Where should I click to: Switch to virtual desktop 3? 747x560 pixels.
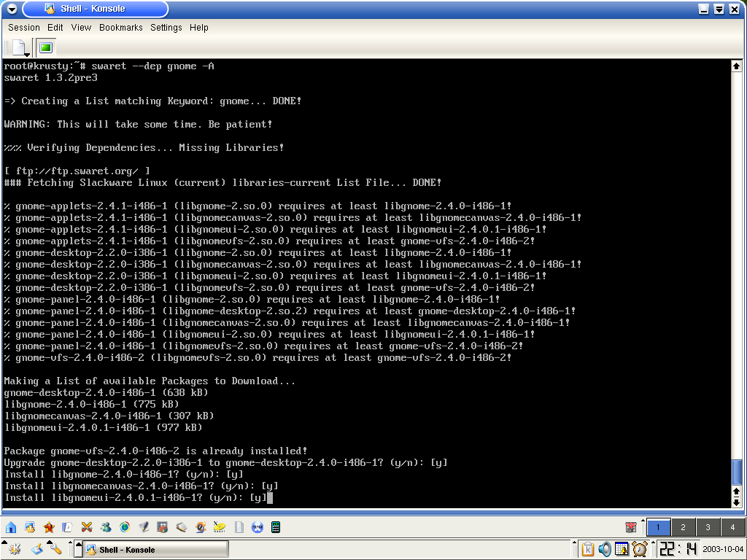coord(708,527)
